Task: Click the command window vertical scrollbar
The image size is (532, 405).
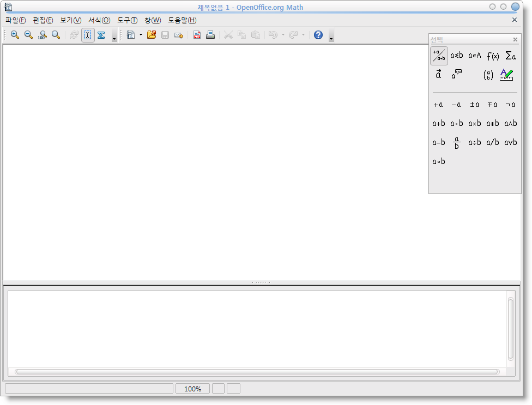Action: [511, 329]
